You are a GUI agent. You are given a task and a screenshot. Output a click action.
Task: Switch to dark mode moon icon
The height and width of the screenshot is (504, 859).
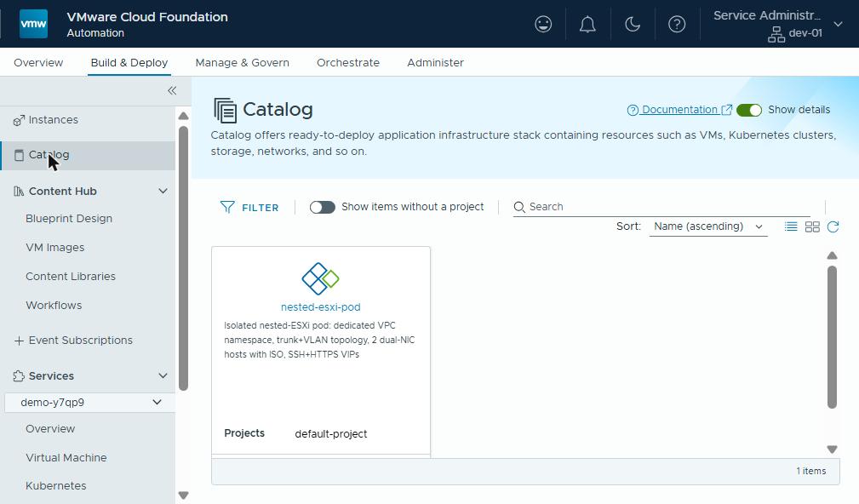pos(633,24)
